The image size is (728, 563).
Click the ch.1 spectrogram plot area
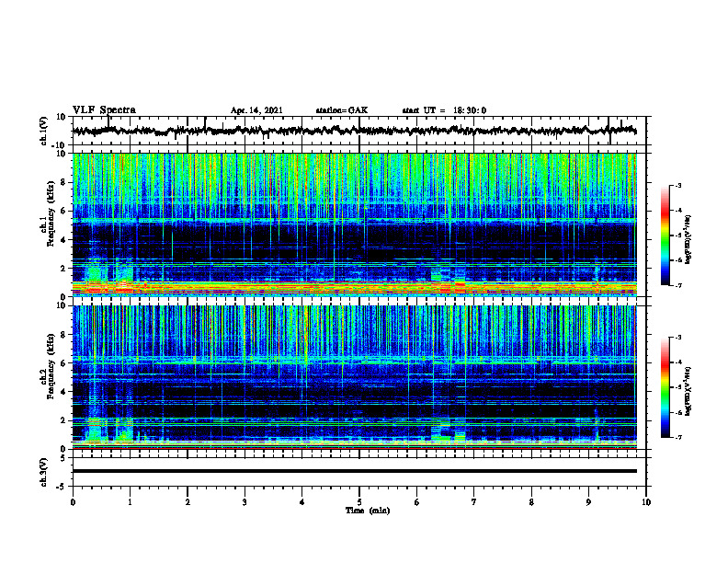[x=354, y=224]
